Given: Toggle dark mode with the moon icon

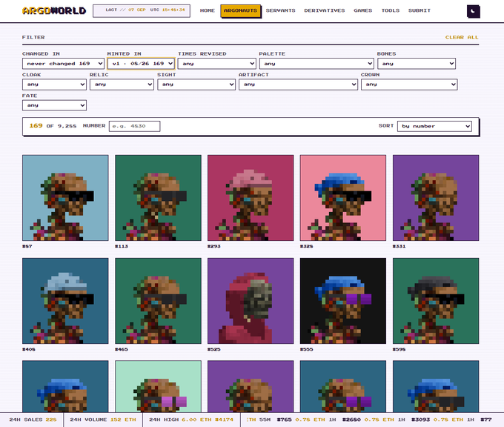Looking at the screenshot, I should 473,11.
